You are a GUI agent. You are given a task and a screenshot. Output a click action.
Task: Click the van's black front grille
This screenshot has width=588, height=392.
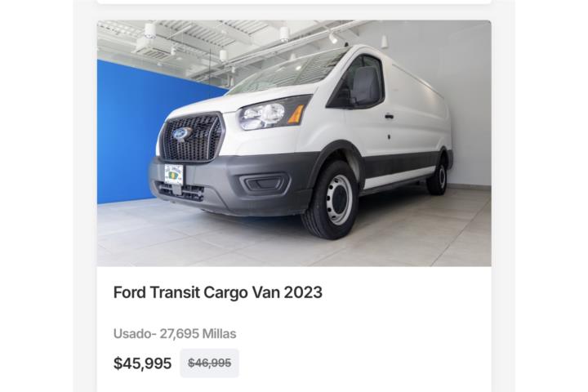[x=191, y=137]
